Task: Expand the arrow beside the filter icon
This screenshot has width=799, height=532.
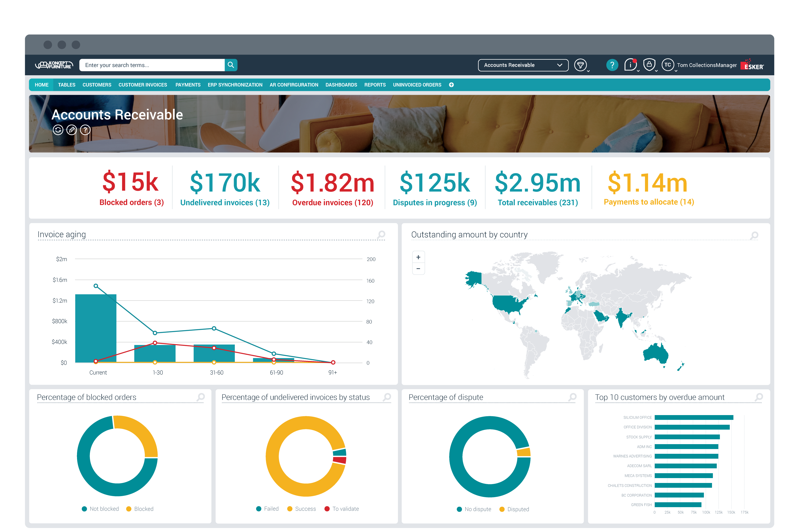Action: pos(588,71)
